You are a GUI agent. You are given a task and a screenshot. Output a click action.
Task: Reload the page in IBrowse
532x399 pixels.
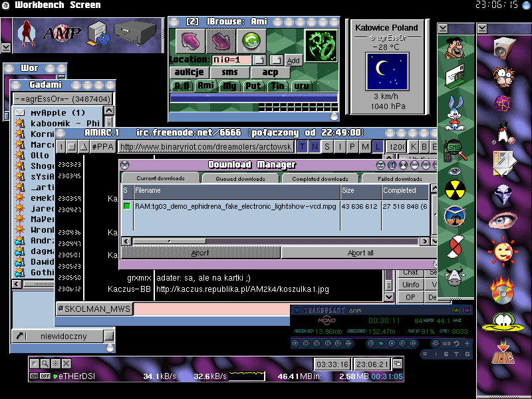[x=251, y=41]
